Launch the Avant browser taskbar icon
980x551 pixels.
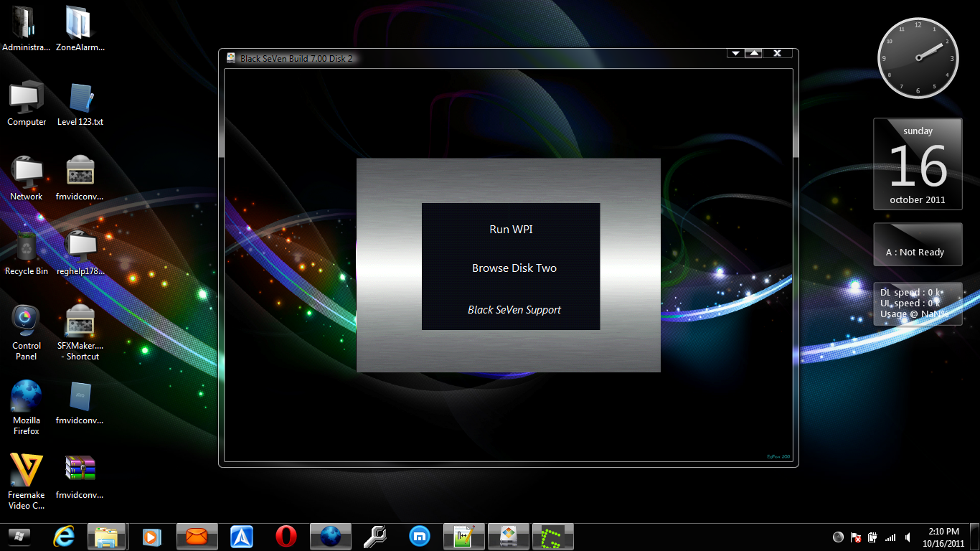242,536
